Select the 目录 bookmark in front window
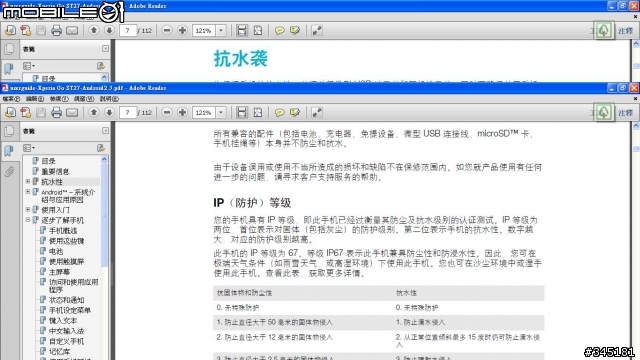640x360 pixels. click(x=49, y=161)
